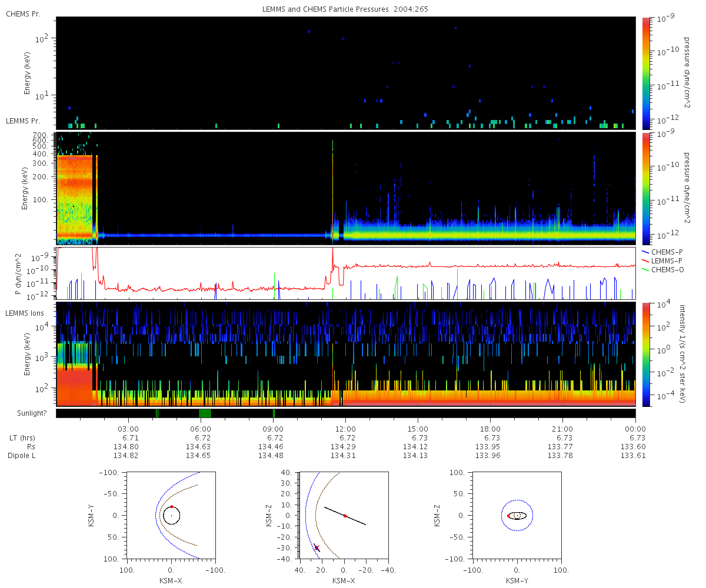Click the LEMMS Ions intensity color bar
Screen dimensions: 706x588
coord(645,354)
